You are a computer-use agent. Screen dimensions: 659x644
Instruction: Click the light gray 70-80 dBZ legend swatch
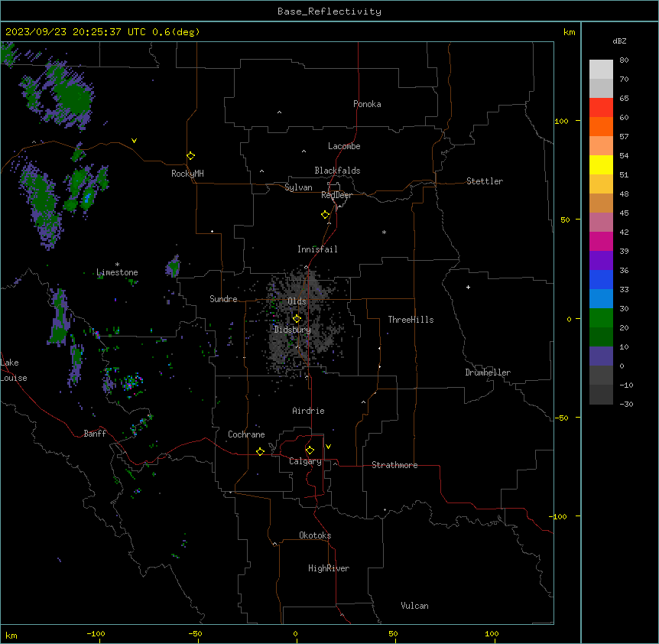[601, 70]
